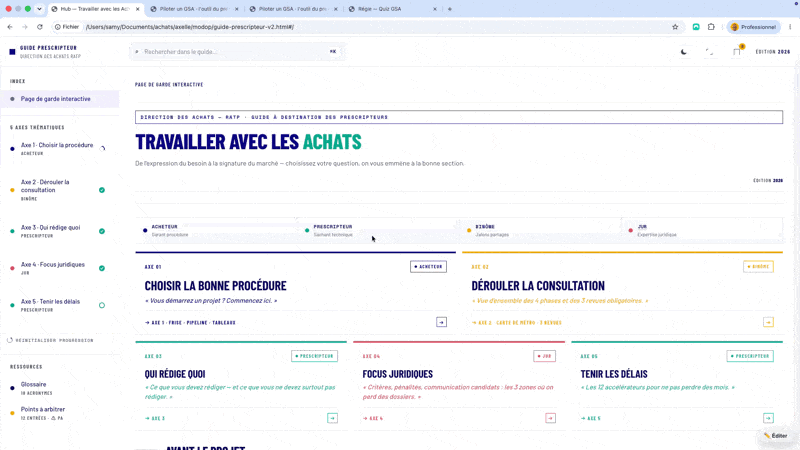This screenshot has width=800, height=450.
Task: Switch to the second Piloter un GSA tab
Action: 293,9
